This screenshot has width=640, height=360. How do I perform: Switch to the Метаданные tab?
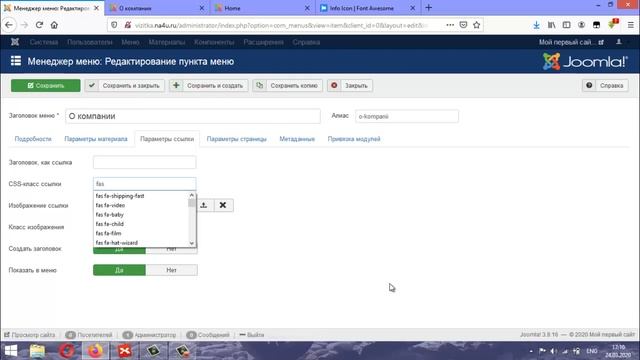click(297, 139)
